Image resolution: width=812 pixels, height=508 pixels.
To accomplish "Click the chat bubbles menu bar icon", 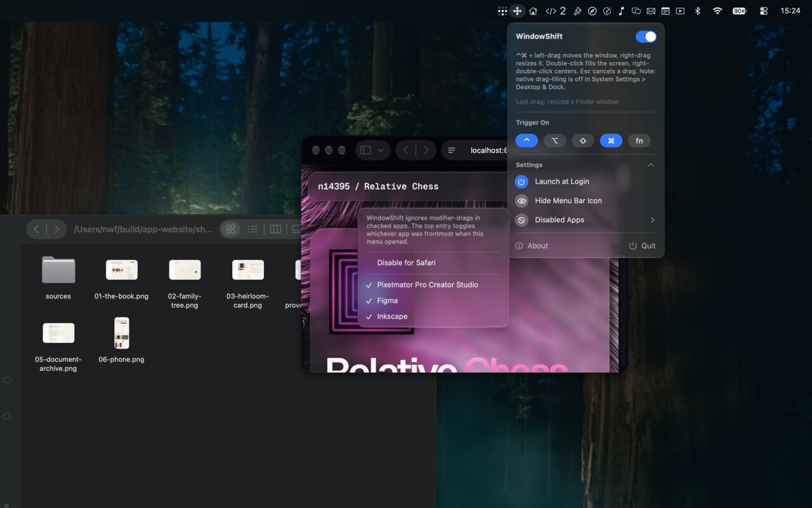I will [x=636, y=11].
